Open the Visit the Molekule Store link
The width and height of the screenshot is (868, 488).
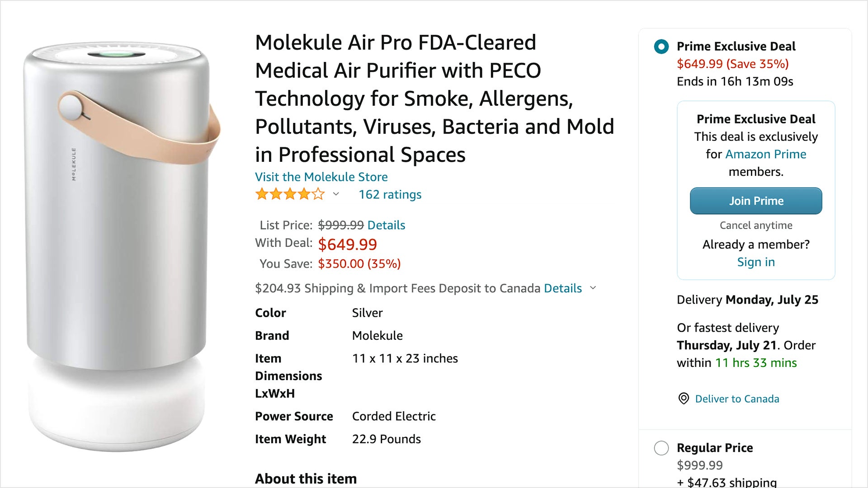(321, 177)
